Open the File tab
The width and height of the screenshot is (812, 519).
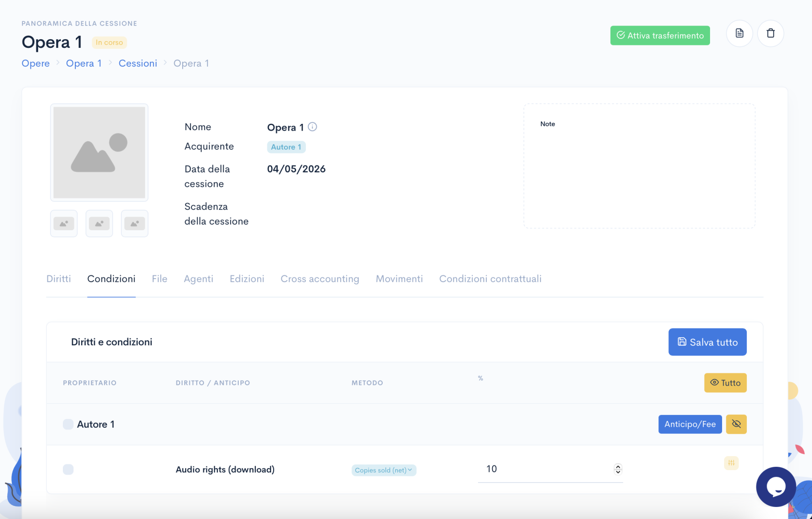[x=159, y=279]
